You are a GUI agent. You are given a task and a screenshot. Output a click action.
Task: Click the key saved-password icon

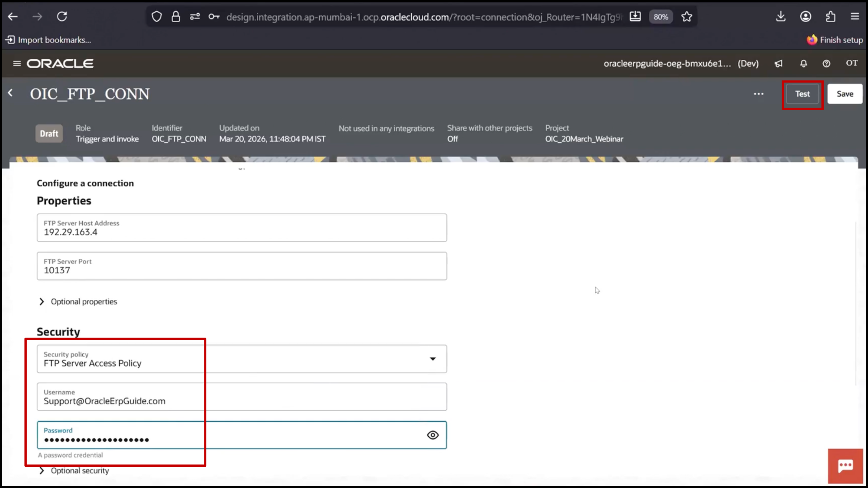214,17
